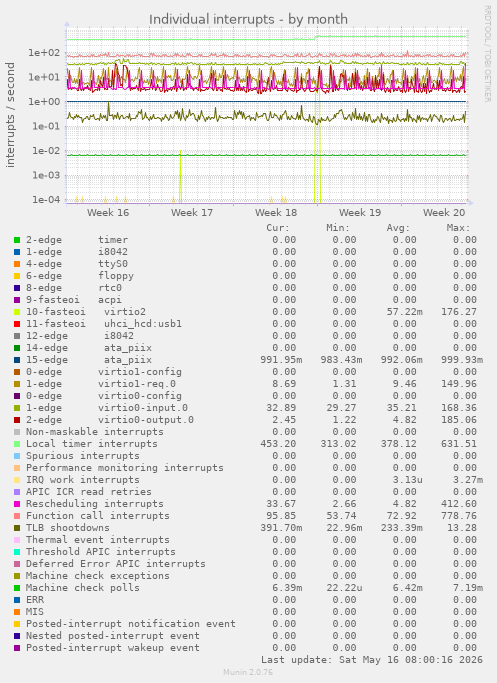Click the red uhci_hcd:usb1 legend color square
497x683 pixels.
[x=17, y=324]
